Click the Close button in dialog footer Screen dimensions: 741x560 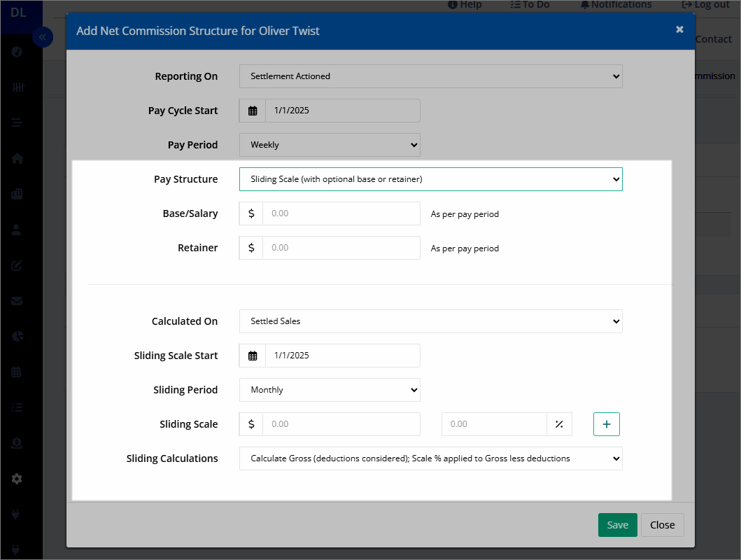click(662, 525)
